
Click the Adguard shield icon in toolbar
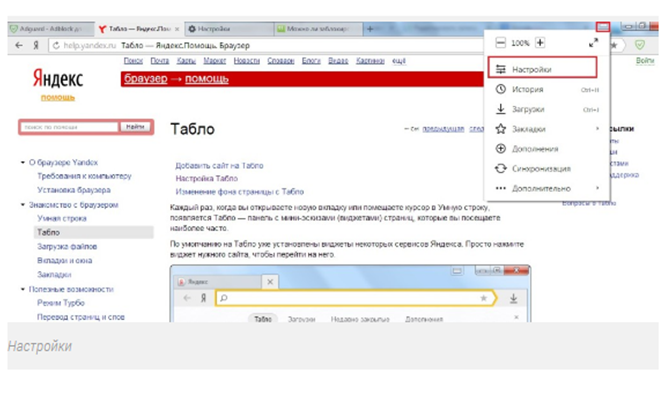tap(640, 45)
